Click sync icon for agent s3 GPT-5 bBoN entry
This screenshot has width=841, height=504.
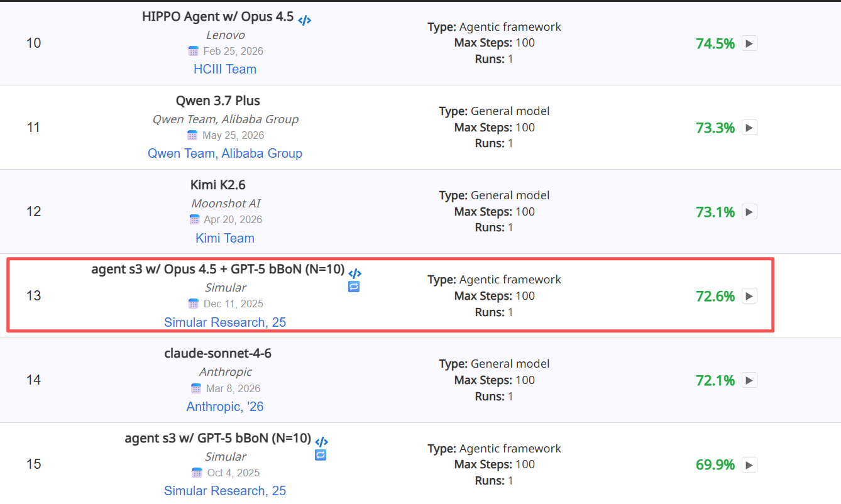pyautogui.click(x=321, y=455)
